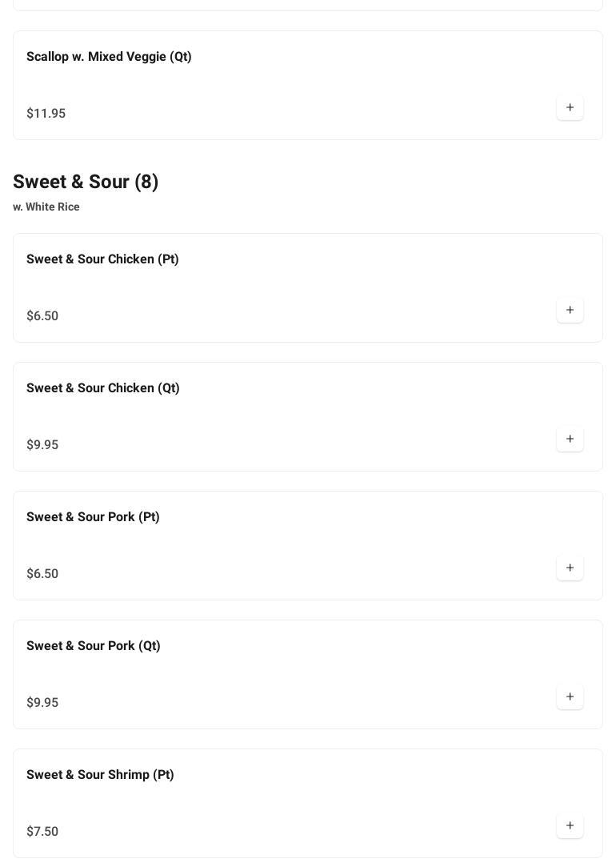Add Scallop w. Mixed Veggie (Qt) to cart

pyautogui.click(x=570, y=108)
